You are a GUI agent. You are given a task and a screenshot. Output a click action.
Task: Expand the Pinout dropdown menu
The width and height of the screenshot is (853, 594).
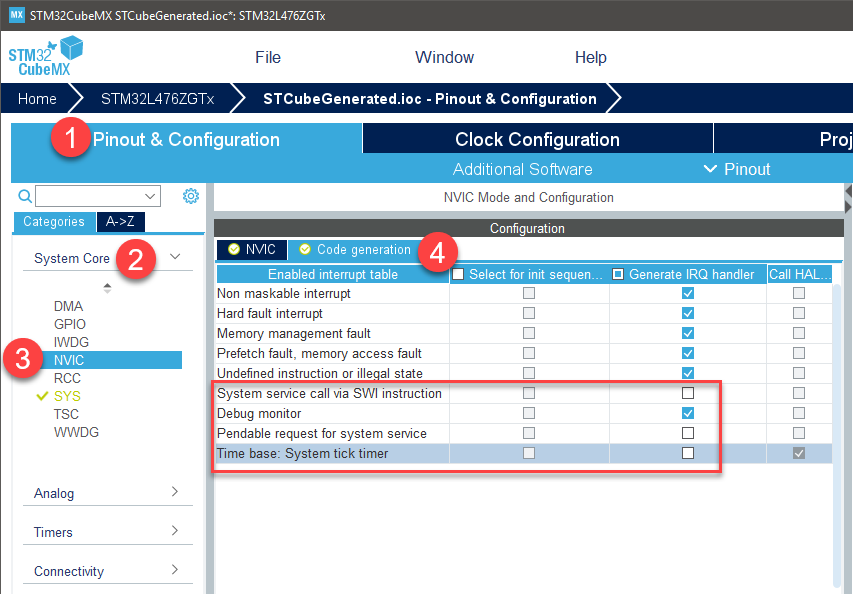(737, 169)
